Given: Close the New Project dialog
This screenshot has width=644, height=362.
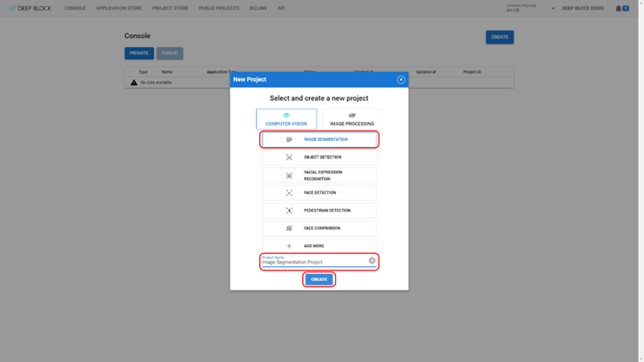Looking at the screenshot, I should point(401,80).
